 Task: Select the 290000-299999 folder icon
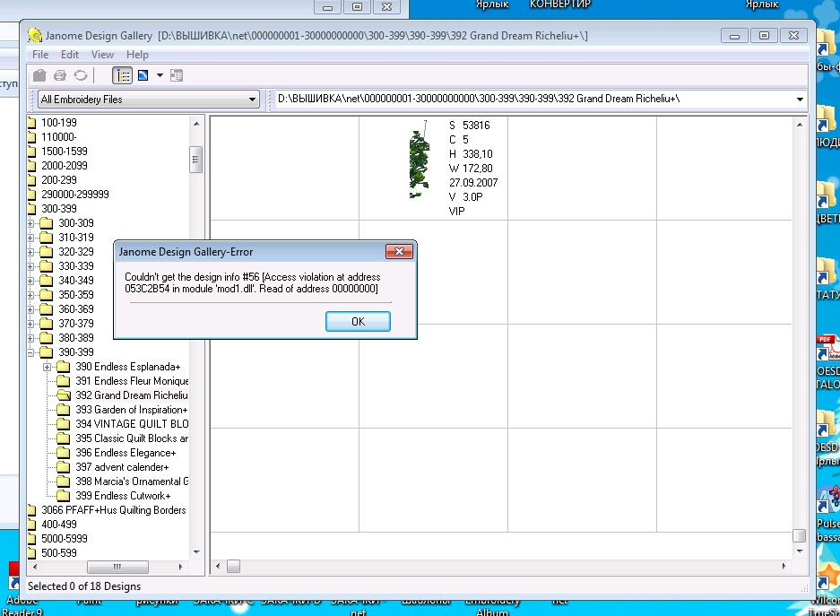coord(31,195)
